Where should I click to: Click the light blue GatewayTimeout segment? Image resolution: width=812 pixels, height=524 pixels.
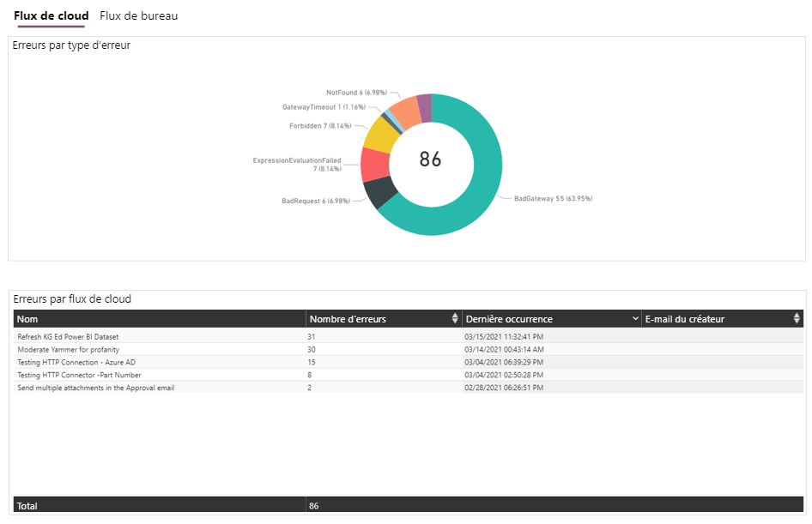point(394,121)
